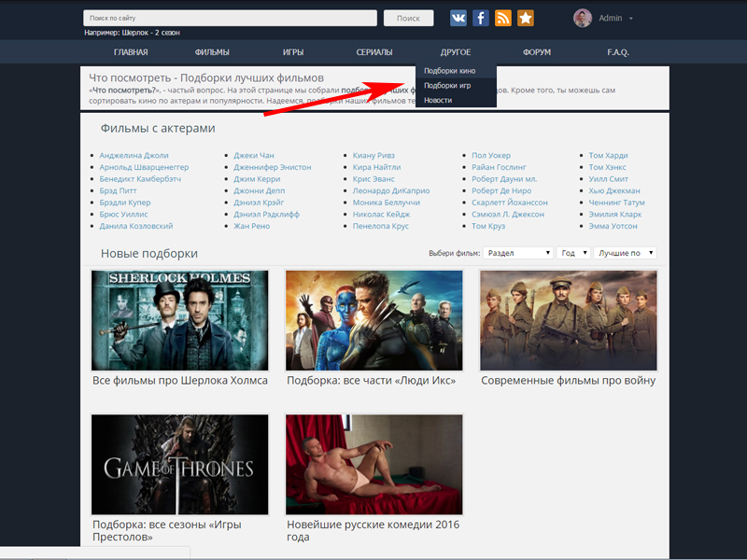The height and width of the screenshot is (560, 747).
Task: Open Бенедикт Камбербэтч actor link
Action: pos(140,179)
